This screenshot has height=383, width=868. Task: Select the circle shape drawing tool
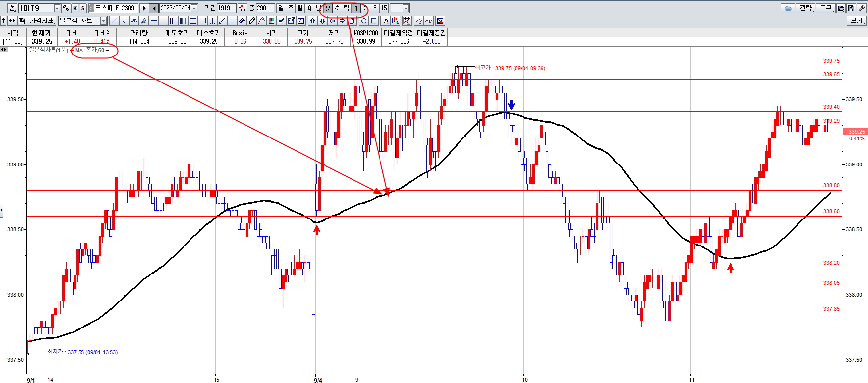coord(364,21)
